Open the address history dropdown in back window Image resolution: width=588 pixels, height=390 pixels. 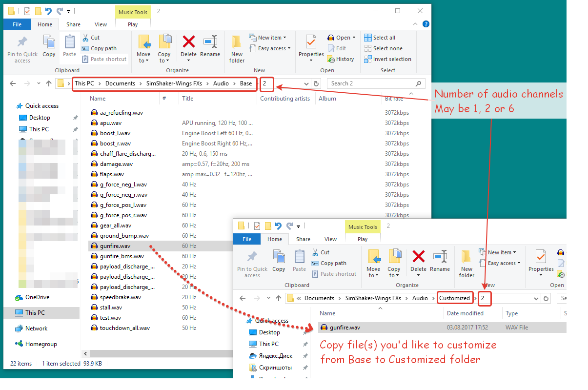(x=307, y=83)
